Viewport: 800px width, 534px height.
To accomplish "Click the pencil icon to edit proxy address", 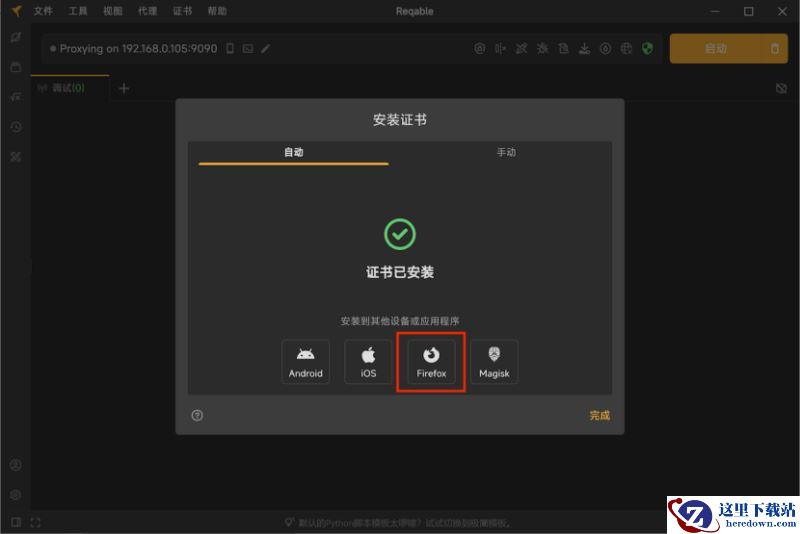I will pyautogui.click(x=265, y=48).
